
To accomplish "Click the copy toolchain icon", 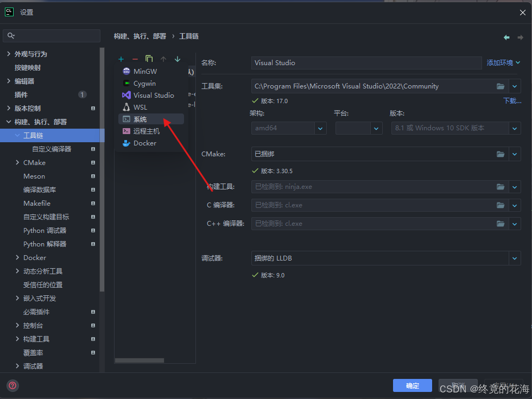I will [149, 59].
